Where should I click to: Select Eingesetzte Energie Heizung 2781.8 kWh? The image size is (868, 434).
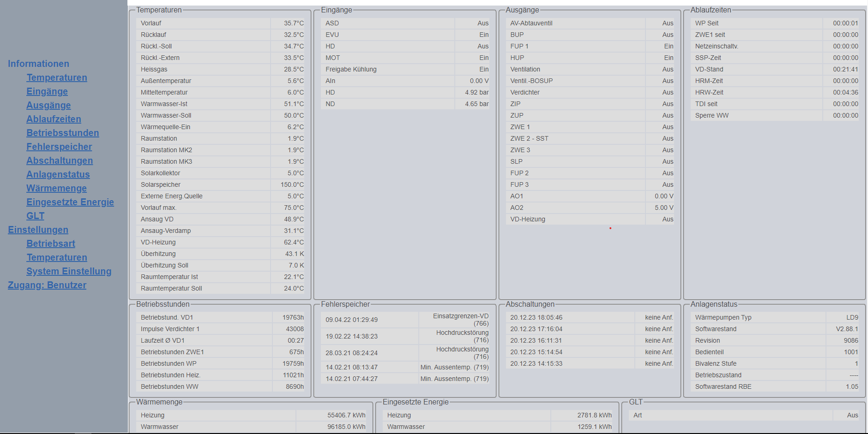click(x=595, y=415)
